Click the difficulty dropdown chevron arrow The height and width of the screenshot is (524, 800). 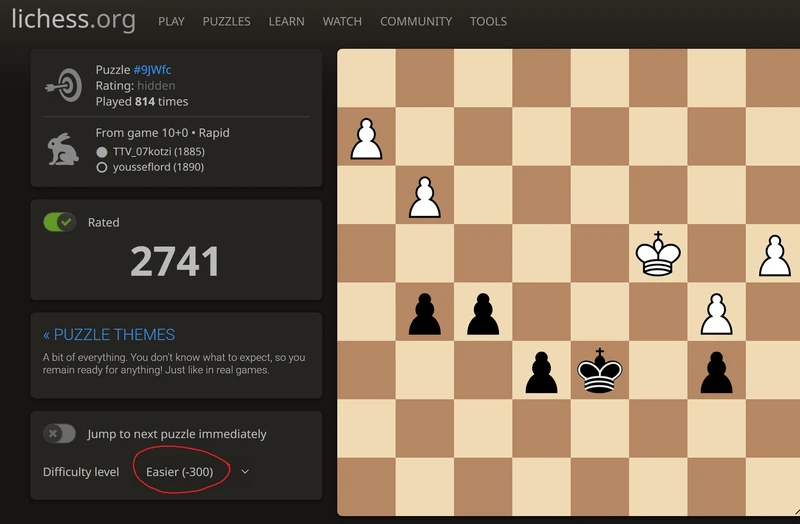click(245, 471)
